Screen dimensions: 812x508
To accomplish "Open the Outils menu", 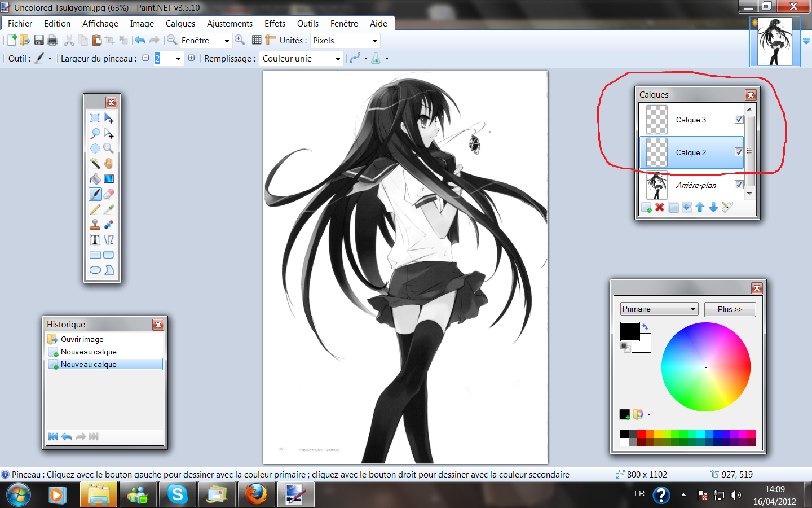I will [307, 23].
